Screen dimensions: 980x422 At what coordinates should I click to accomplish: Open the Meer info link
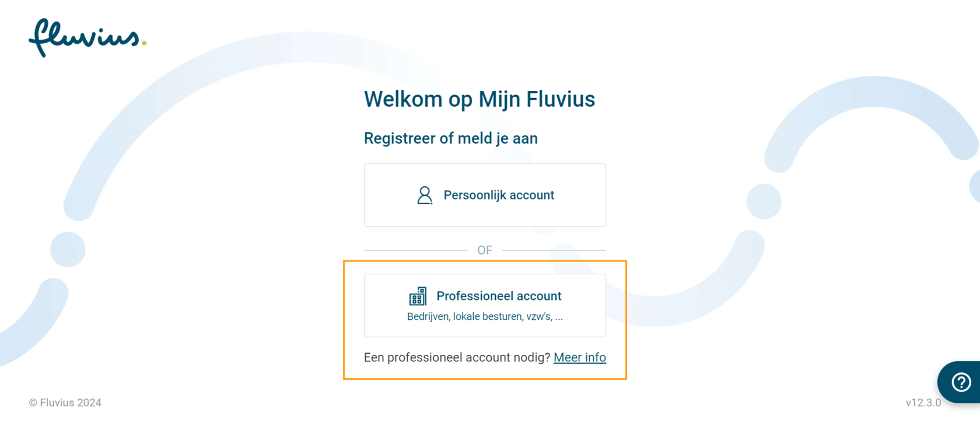coord(579,357)
